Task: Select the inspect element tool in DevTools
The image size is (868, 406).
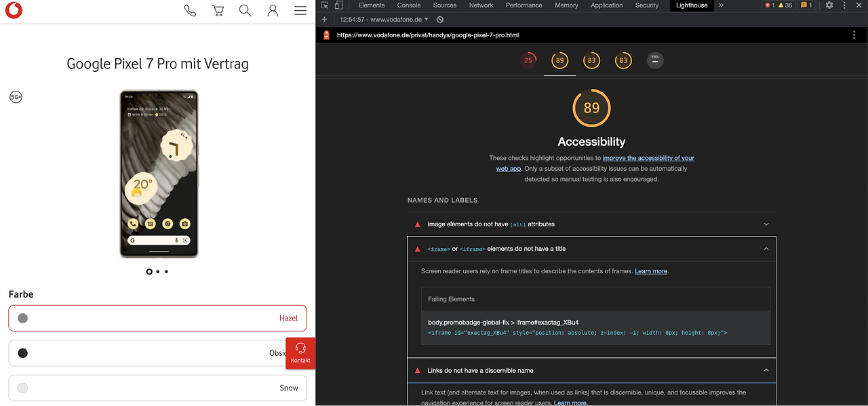Action: 325,5
